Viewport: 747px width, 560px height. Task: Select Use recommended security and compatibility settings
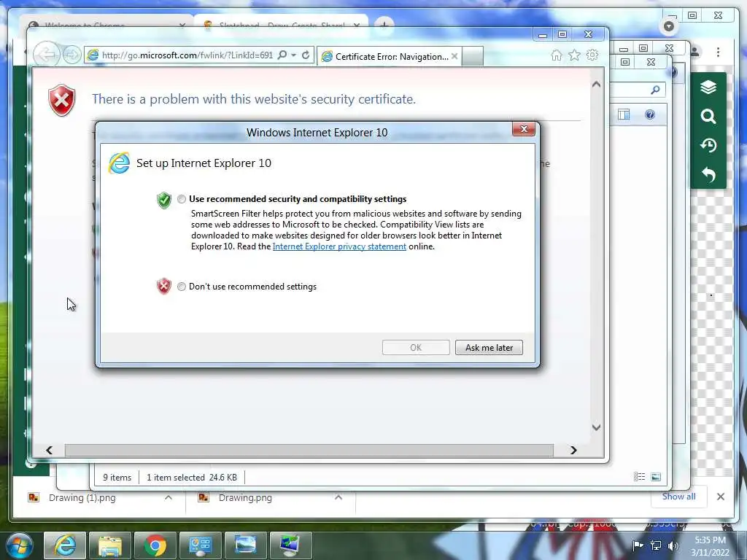point(182,199)
